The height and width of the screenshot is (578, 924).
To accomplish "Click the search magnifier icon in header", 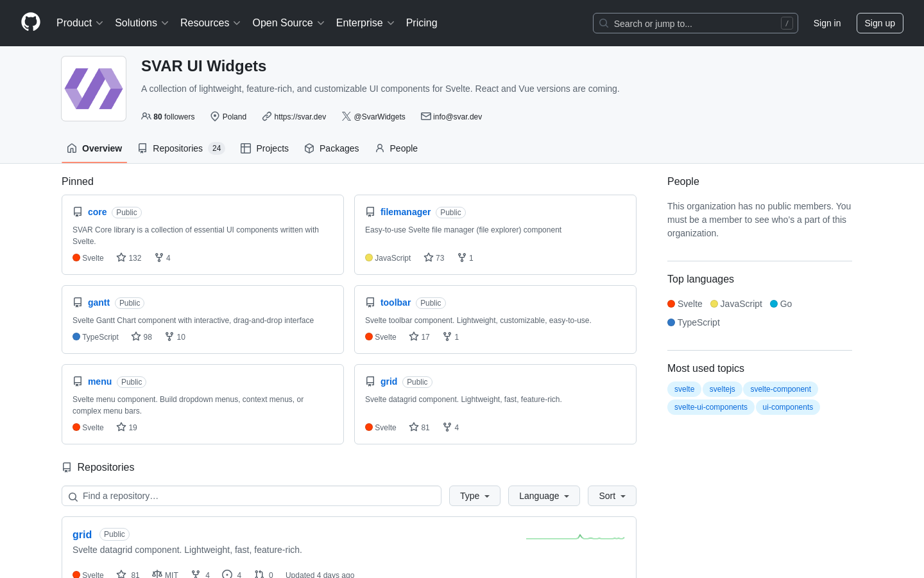I will pyautogui.click(x=604, y=23).
